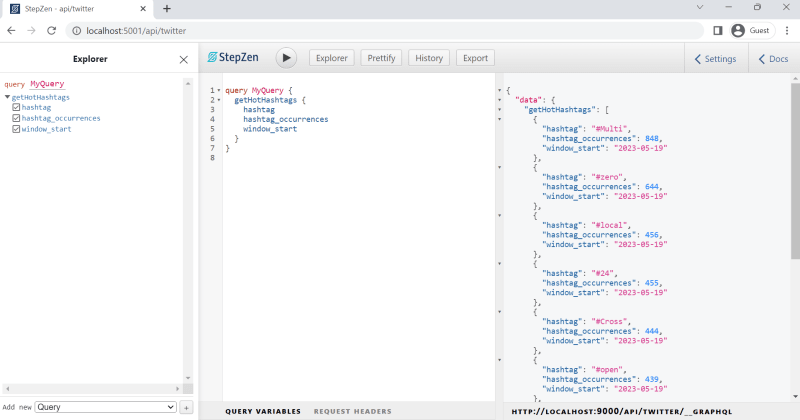Image resolution: width=800 pixels, height=420 pixels.
Task: Collapse the "data" object in results
Action: [499, 100]
